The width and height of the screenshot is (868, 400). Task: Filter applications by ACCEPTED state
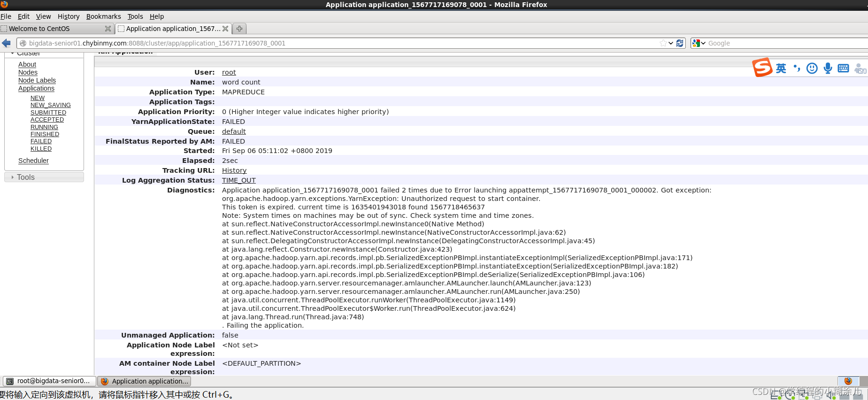pos(47,120)
